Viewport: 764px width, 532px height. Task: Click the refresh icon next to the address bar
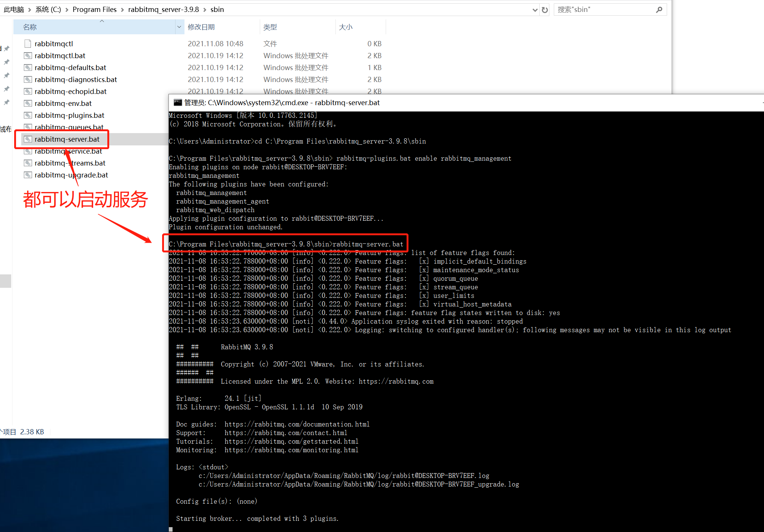tap(544, 9)
